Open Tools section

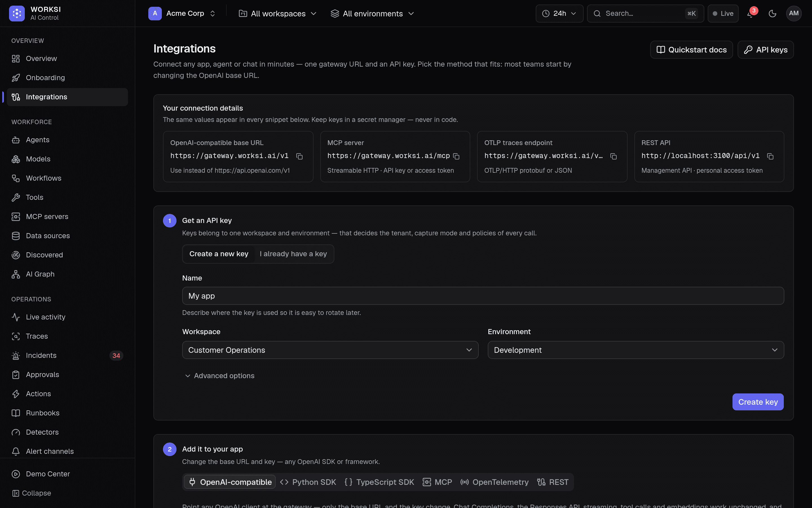[67, 197]
